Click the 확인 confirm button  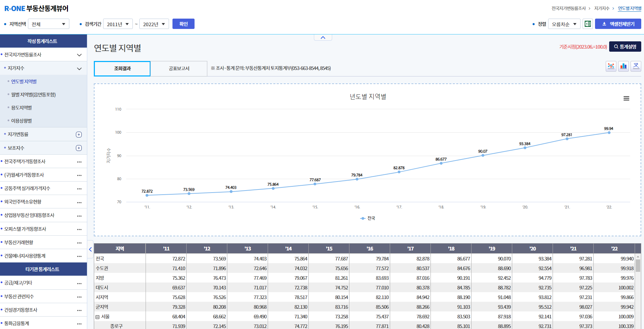click(184, 24)
